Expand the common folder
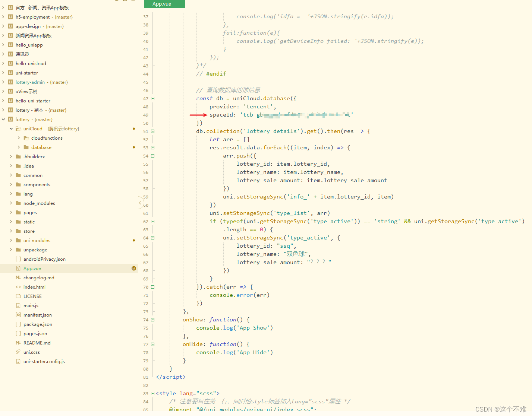Image resolution: width=532 pixels, height=416 pixels. click(11, 175)
